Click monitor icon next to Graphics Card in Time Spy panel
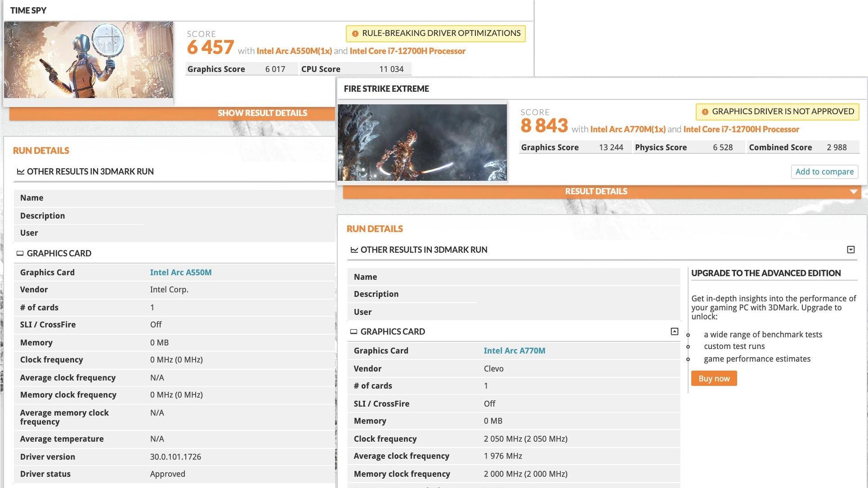 pos(20,253)
